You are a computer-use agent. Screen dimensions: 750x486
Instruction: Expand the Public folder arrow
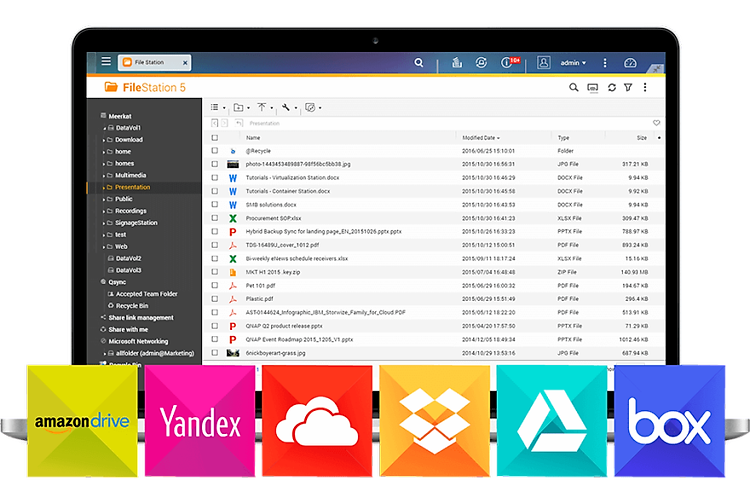pyautogui.click(x=103, y=199)
